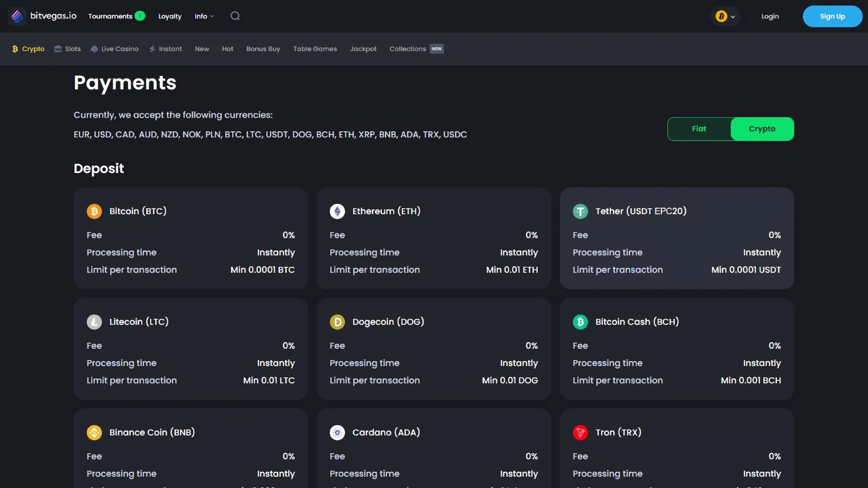Screen dimensions: 868x488
Task: Click the Bitcoin (BTC) coin icon
Action: coord(94,211)
